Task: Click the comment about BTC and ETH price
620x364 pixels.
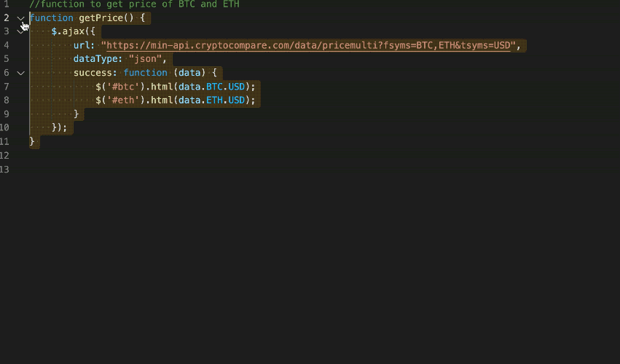Action: click(x=134, y=4)
